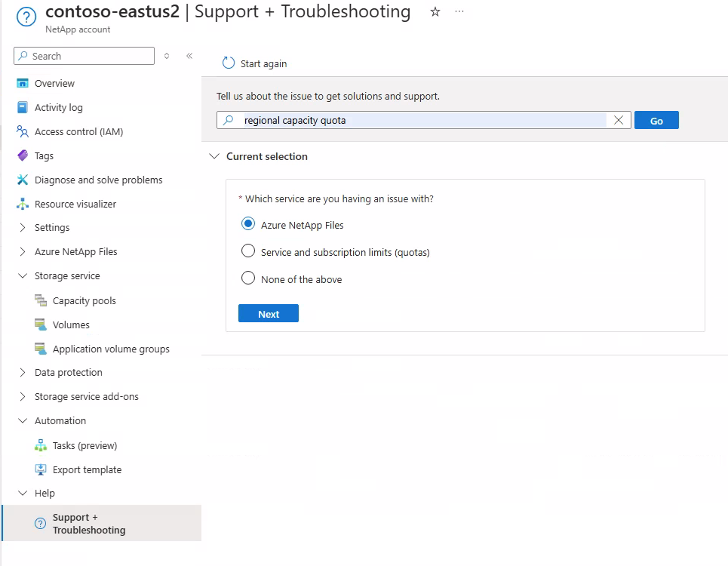
Task: Collapse the Automation section
Action: pos(23,420)
